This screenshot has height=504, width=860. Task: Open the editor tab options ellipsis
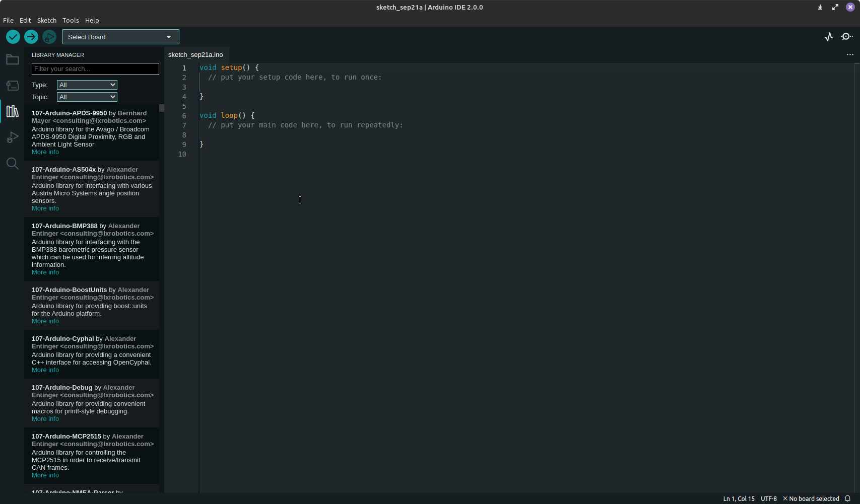(850, 54)
